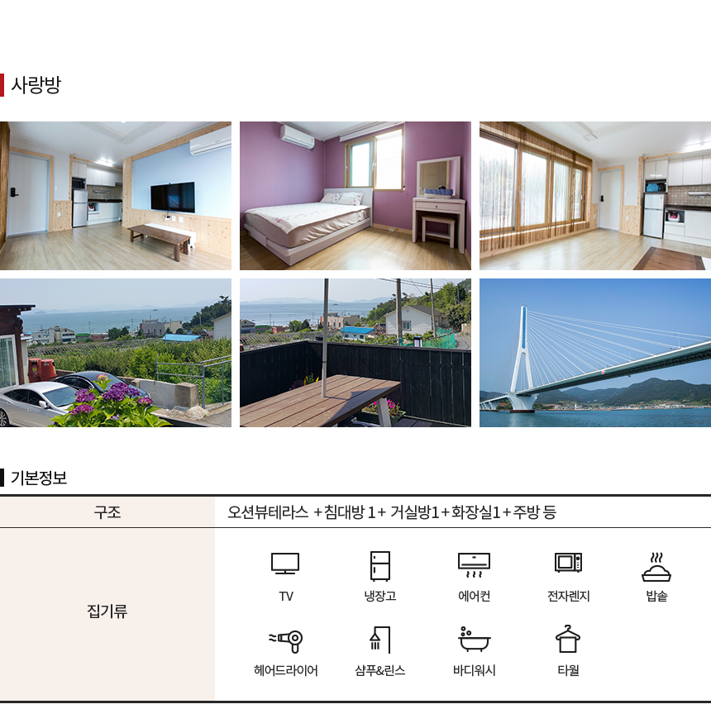The width and height of the screenshot is (711, 728).
Task: Click the 사랑방 room title
Action: (36, 85)
